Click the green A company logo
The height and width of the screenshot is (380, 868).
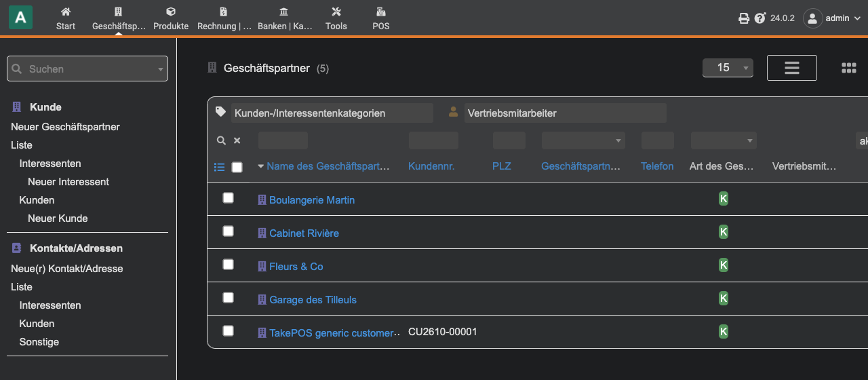click(x=20, y=18)
